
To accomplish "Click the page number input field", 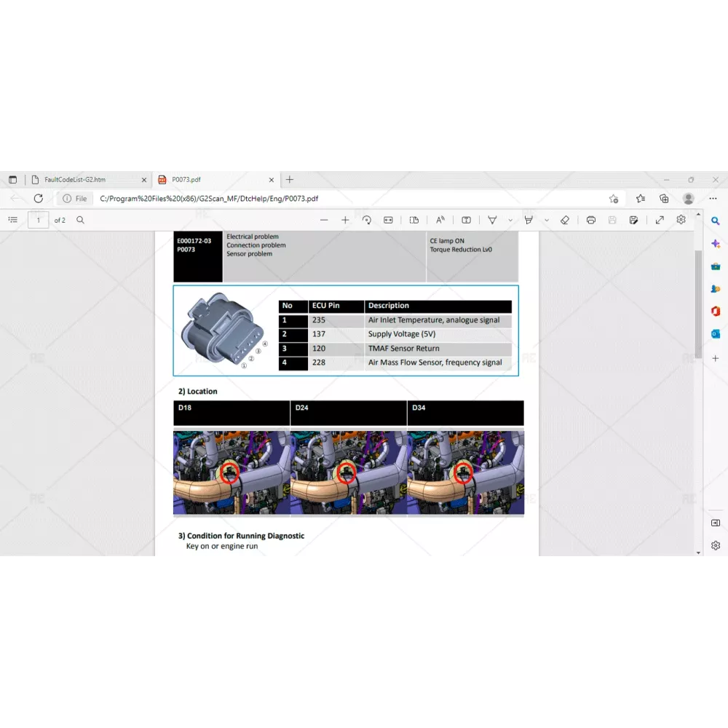I will pyautogui.click(x=39, y=220).
